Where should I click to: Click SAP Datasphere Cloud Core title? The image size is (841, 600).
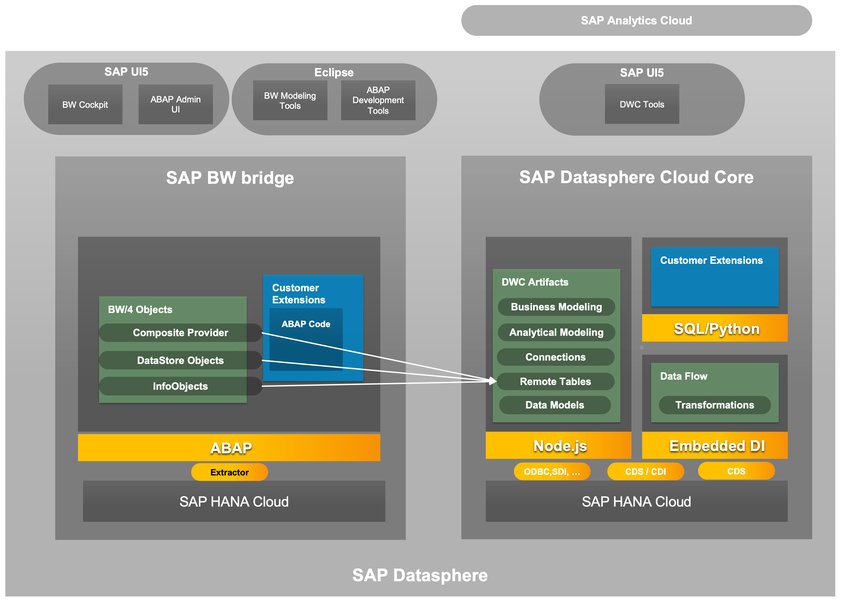click(636, 177)
